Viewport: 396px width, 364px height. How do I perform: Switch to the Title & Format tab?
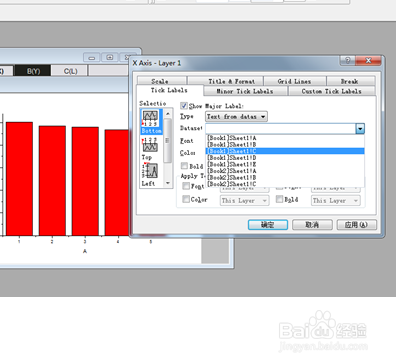(226, 81)
